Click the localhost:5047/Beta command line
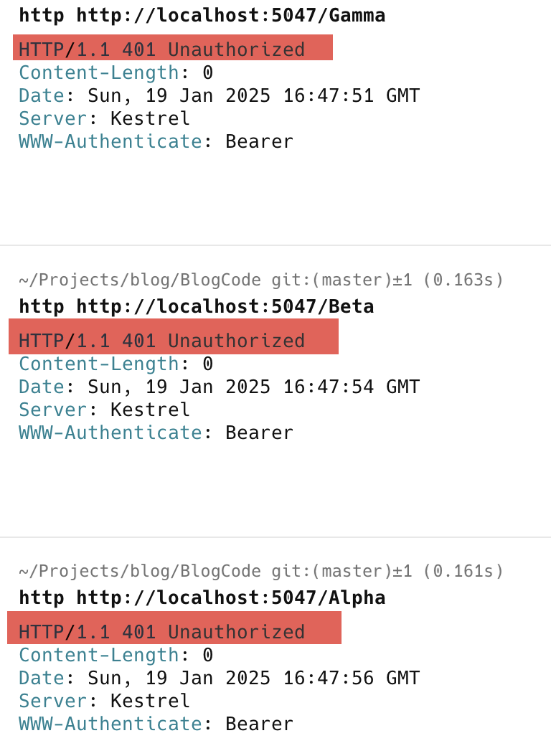Image resolution: width=551 pixels, height=756 pixels. (x=196, y=306)
